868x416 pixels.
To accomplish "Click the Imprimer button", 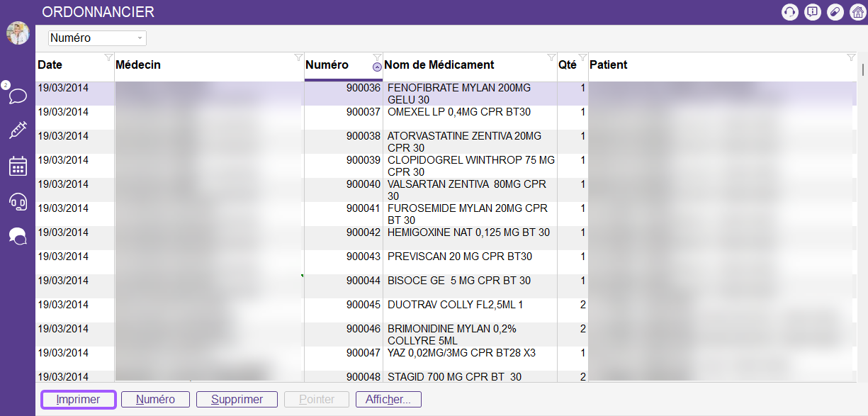I will (x=79, y=400).
